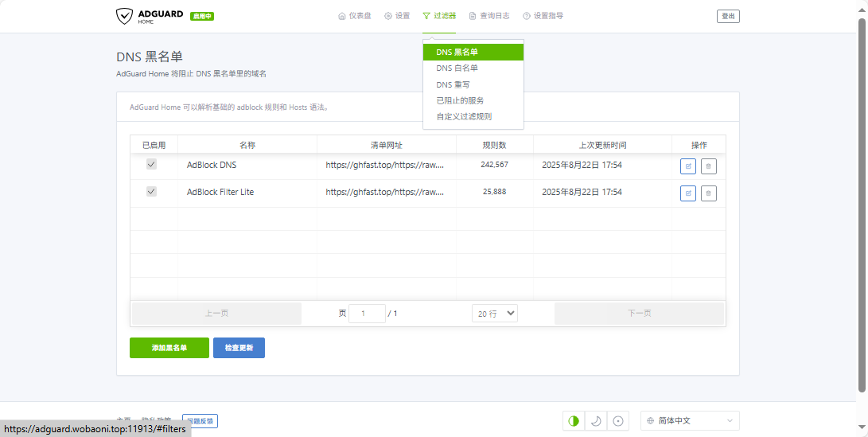Select the auto theme half-circle icon
Image resolution: width=868 pixels, height=437 pixels.
(574, 421)
